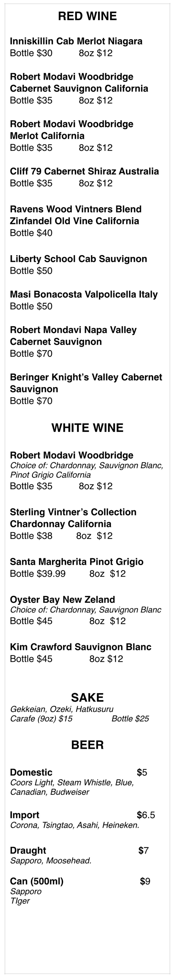
Task: Click the SAKE heading
Action: (x=87, y=697)
